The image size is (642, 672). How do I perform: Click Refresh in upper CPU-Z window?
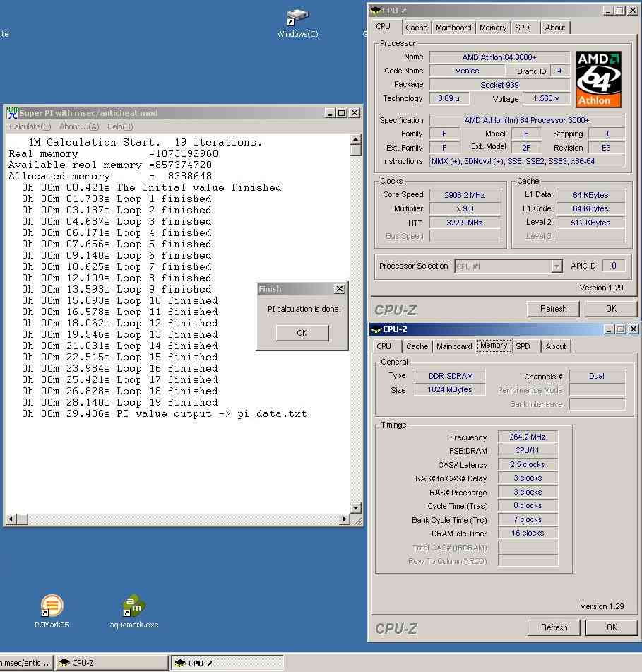(x=553, y=309)
